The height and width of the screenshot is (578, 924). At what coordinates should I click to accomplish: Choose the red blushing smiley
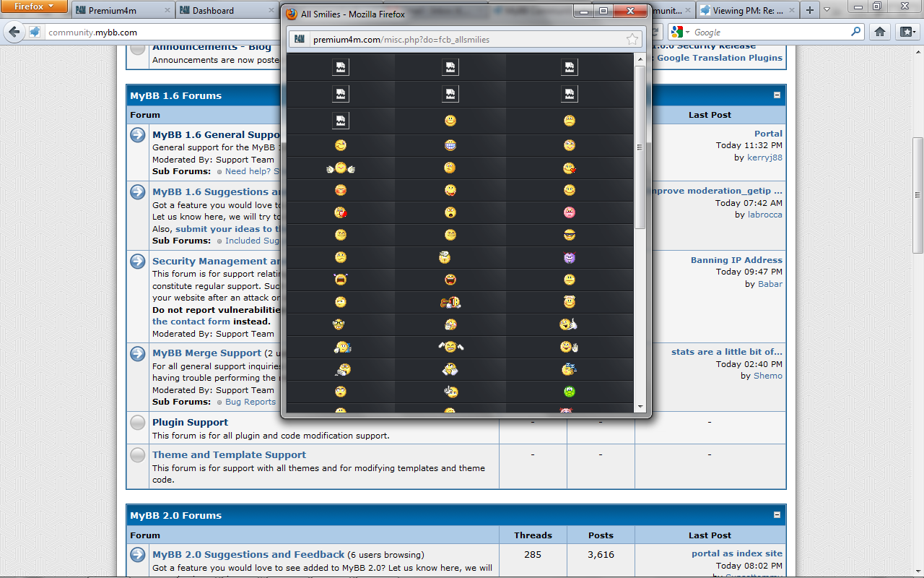[x=341, y=190]
